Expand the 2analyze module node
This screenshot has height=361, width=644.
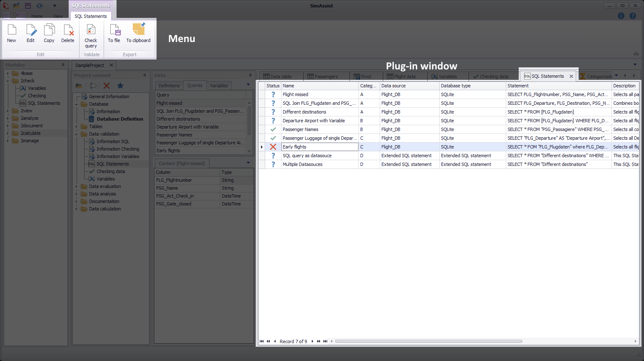(8, 118)
